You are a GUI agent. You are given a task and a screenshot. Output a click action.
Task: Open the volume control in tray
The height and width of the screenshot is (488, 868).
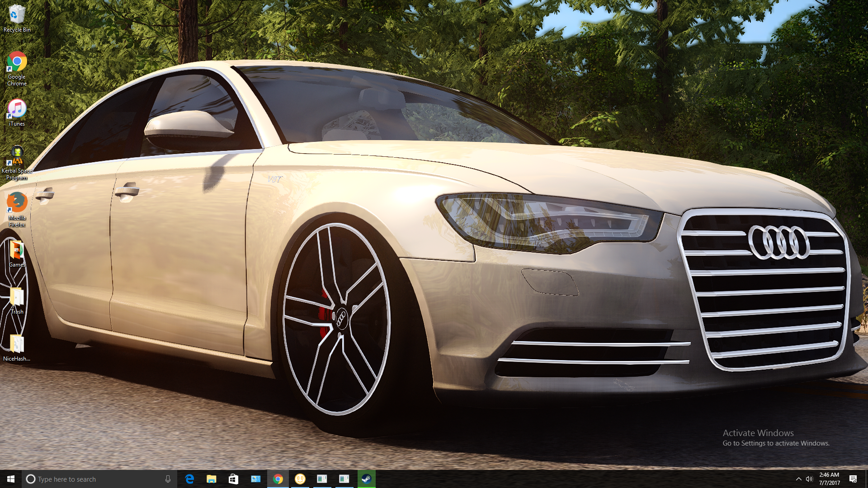[x=809, y=479]
